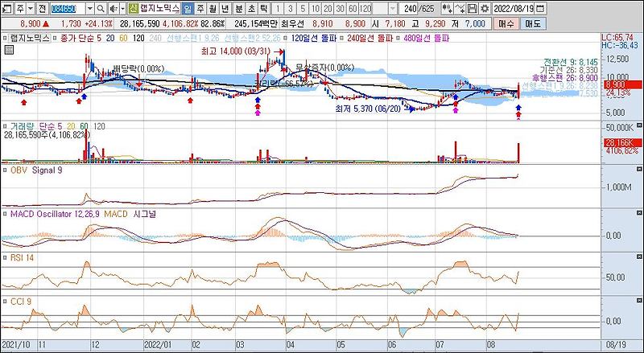Click the 120일선 돌파 legend label
Viewport: 644px width, 353px height.
[x=312, y=38]
